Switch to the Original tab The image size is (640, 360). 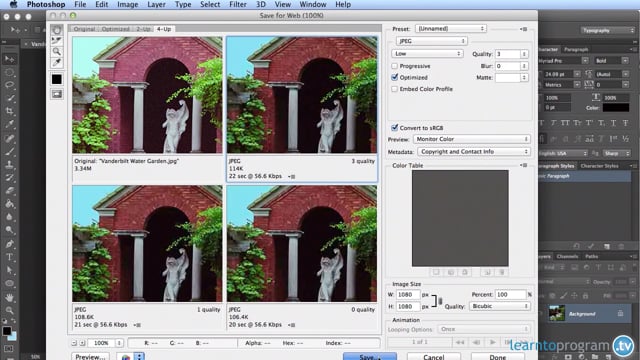[x=84, y=29]
